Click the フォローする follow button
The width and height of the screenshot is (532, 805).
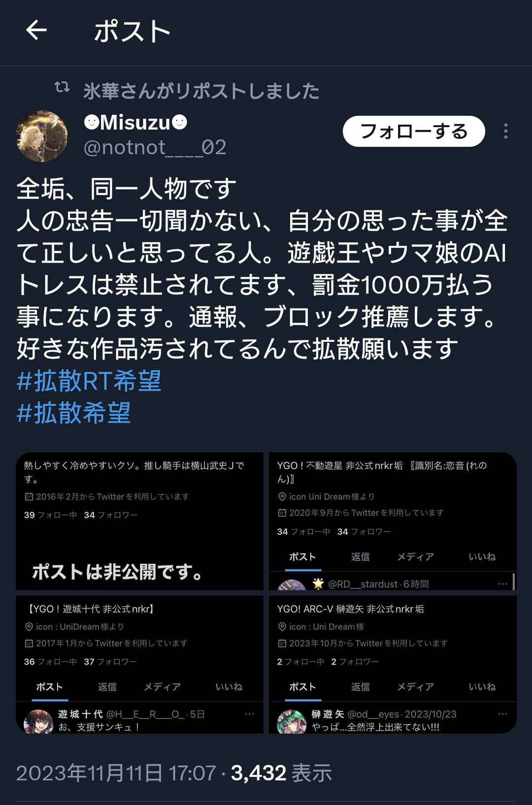[x=414, y=131]
